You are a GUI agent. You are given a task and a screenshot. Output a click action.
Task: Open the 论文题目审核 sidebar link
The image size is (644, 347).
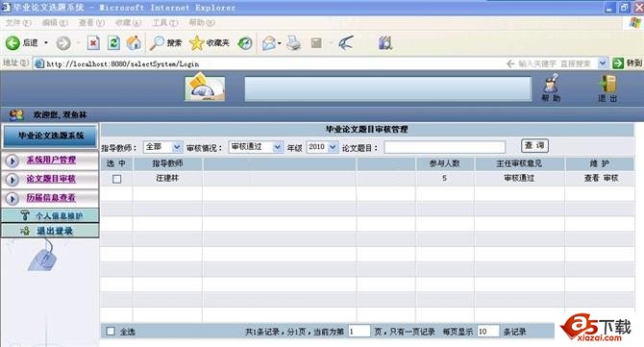coord(51,179)
